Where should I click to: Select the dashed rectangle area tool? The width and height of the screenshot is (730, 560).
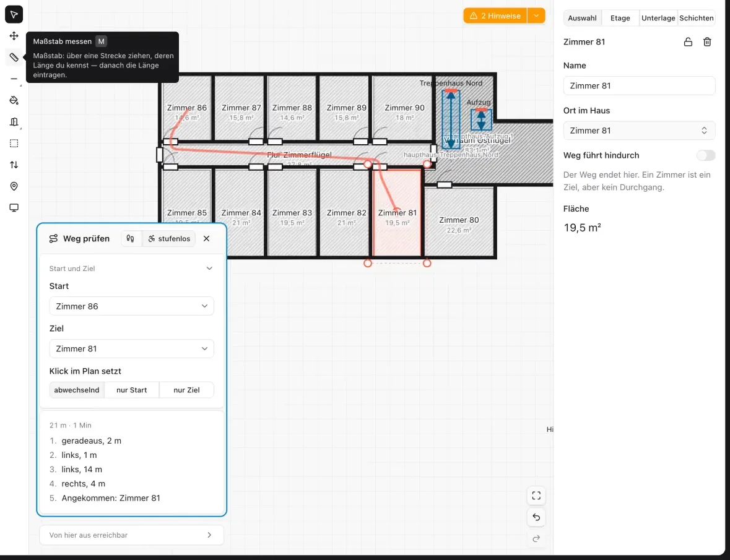click(14, 144)
